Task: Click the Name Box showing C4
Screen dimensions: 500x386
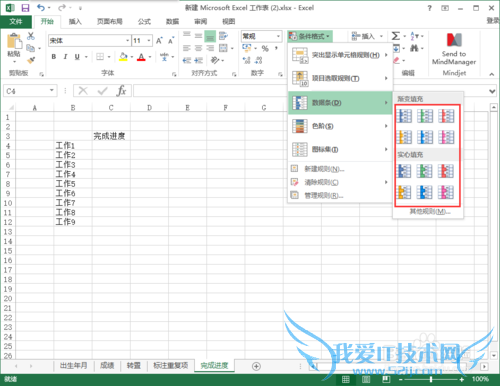Action: (30, 91)
